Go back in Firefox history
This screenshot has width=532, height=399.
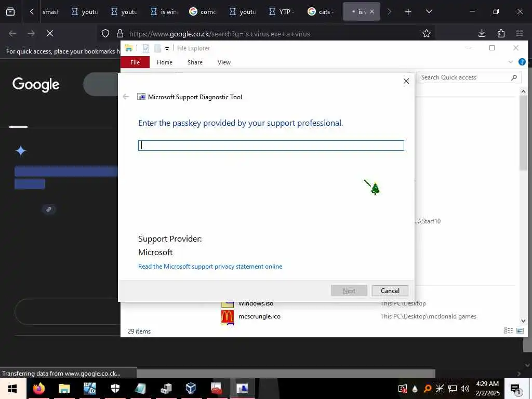click(12, 33)
